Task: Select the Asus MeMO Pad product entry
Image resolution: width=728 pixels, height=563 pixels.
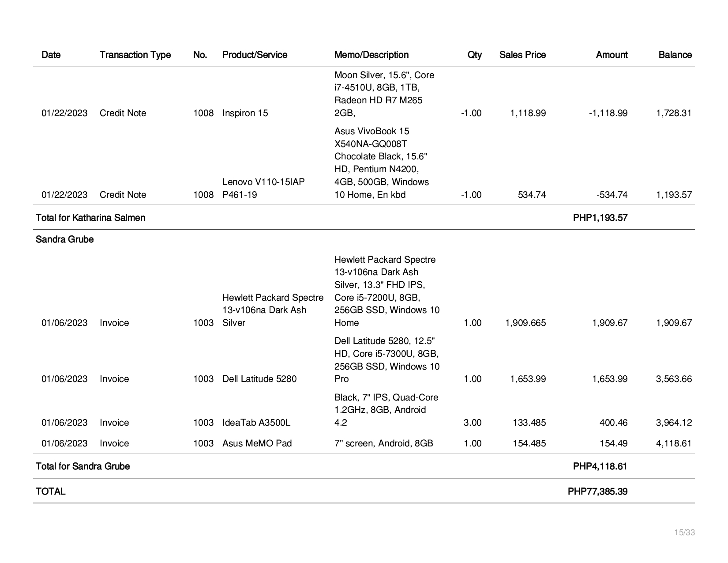Action: click(257, 443)
